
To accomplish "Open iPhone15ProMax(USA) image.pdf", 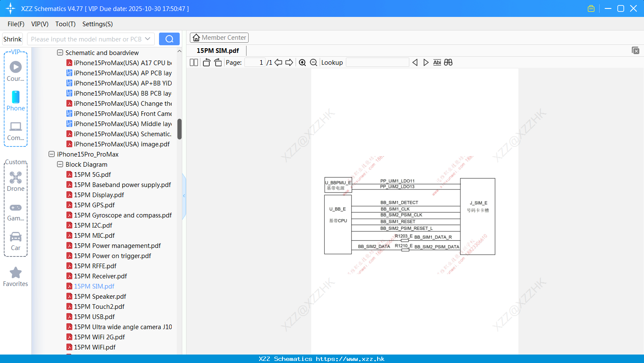I will (x=118, y=144).
